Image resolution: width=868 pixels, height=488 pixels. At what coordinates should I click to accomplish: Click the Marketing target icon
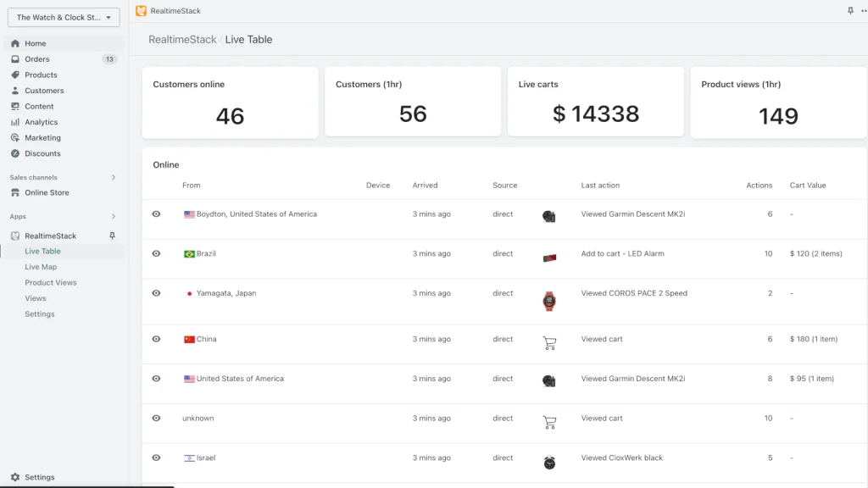[x=15, y=138]
